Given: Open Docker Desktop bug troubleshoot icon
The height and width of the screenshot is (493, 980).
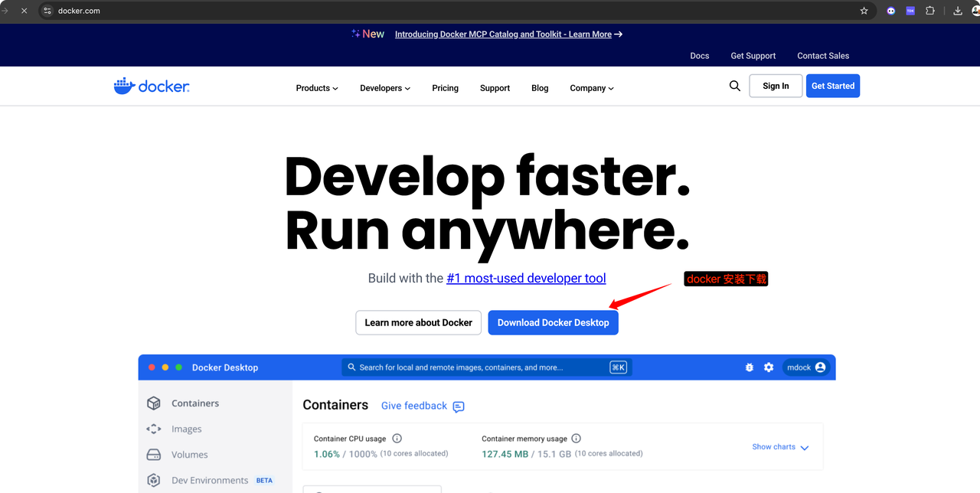Looking at the screenshot, I should (750, 367).
